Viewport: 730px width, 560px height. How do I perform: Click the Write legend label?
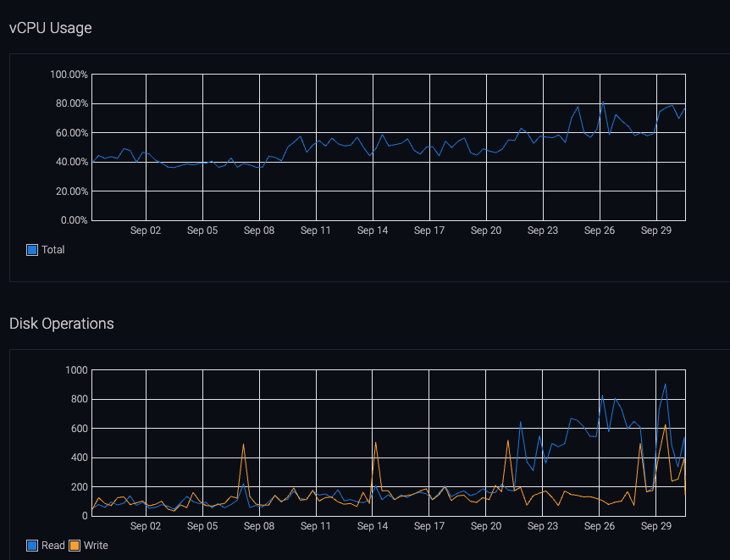click(96, 545)
